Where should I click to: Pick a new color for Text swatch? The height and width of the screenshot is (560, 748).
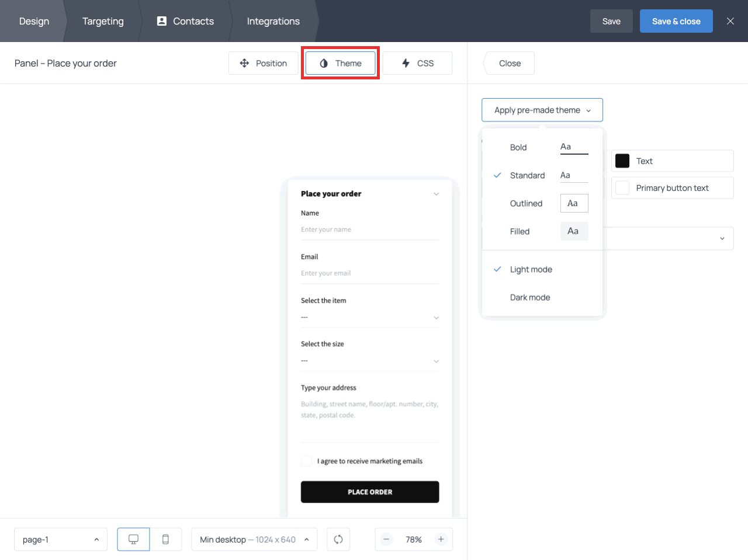coord(622,161)
